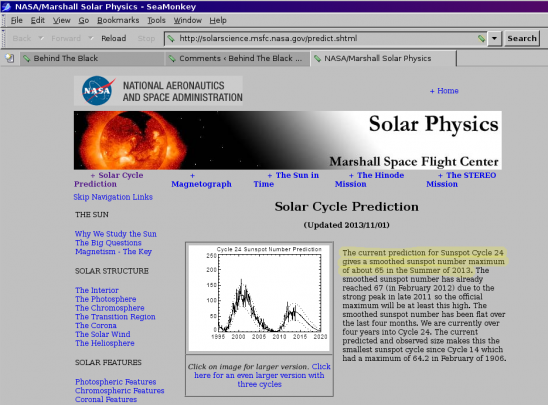Image resolution: width=548 pixels, height=405 pixels.
Task: Open the Go menu
Action: click(x=84, y=20)
